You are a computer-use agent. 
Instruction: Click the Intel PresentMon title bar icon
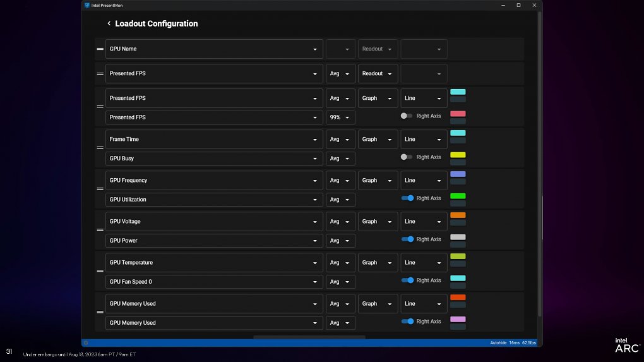pyautogui.click(x=86, y=5)
